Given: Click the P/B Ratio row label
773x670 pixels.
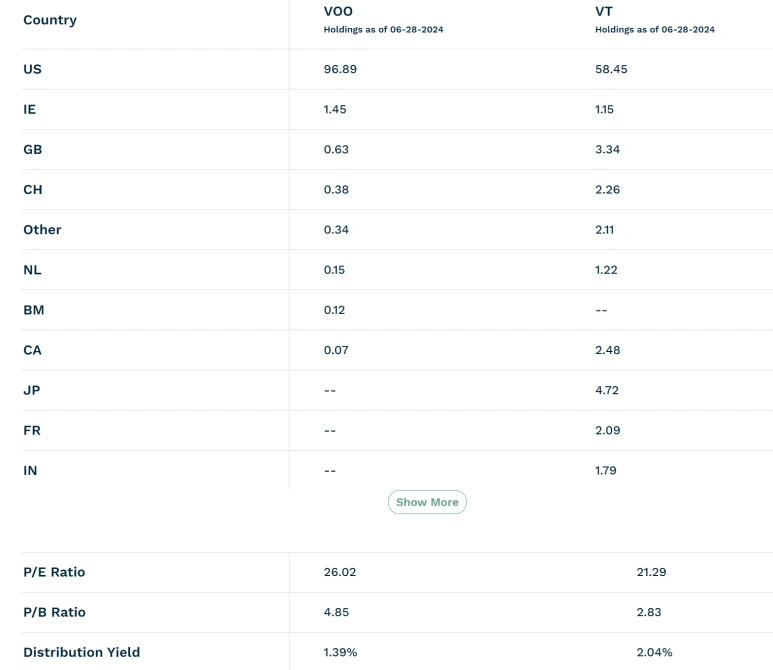Looking at the screenshot, I should point(54,612).
